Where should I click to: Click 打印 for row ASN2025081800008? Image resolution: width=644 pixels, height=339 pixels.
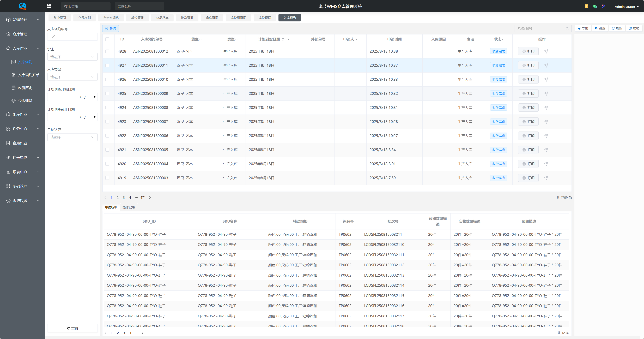528,108
